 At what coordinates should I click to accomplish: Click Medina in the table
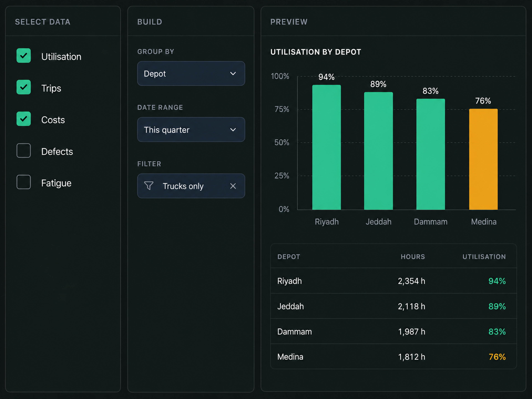pyautogui.click(x=290, y=357)
